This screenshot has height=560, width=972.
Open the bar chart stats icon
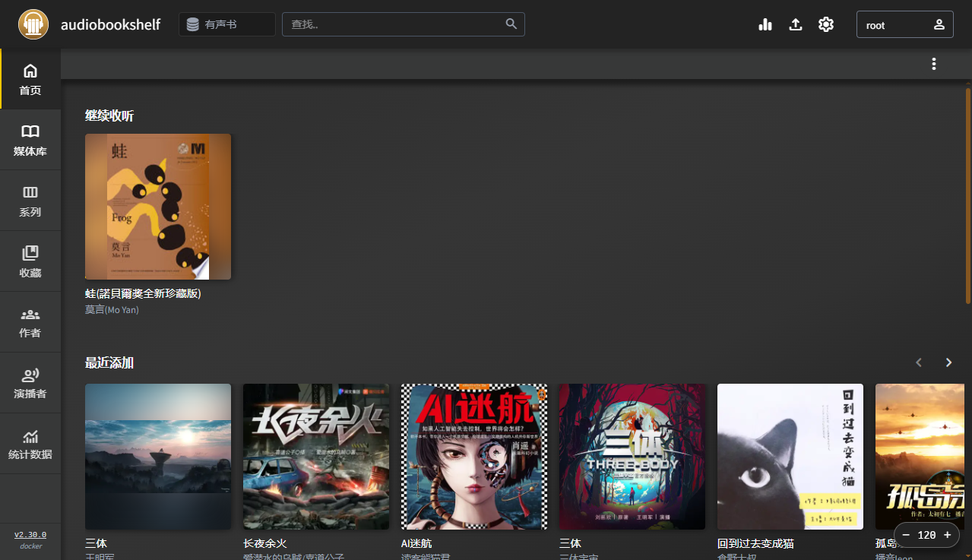click(765, 24)
